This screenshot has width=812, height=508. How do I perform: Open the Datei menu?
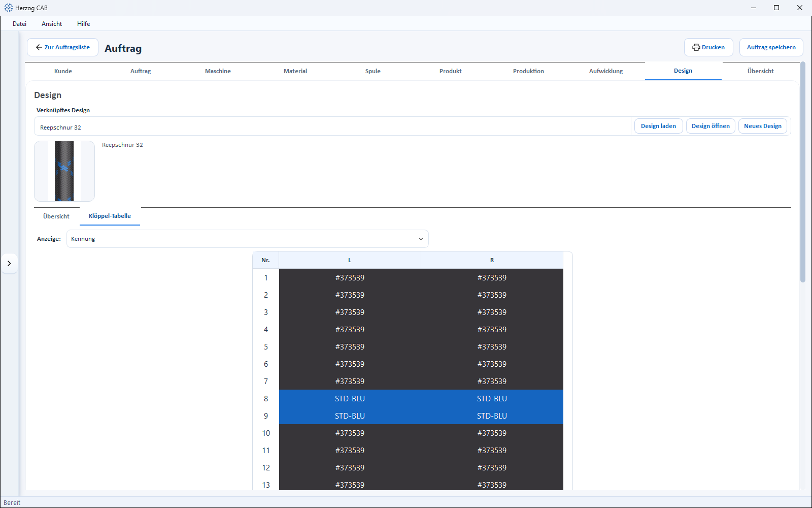point(20,24)
